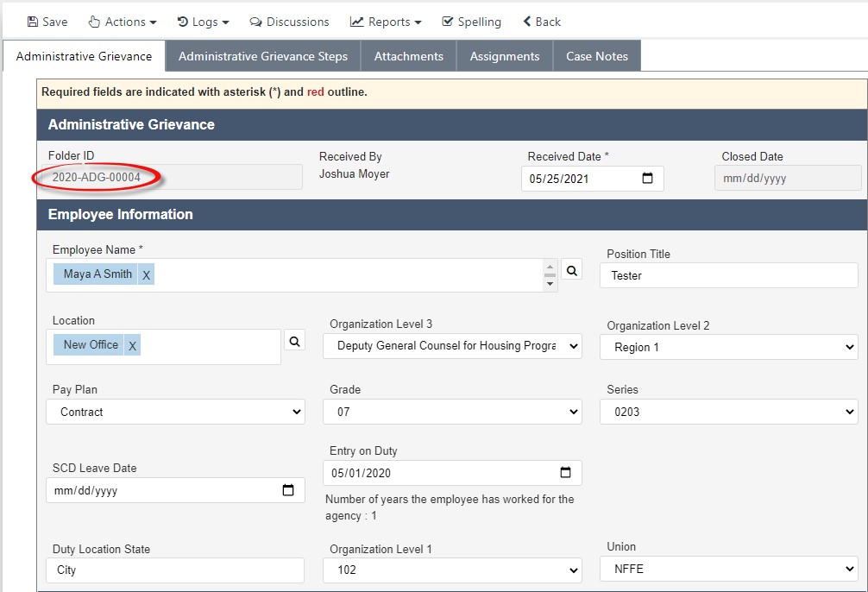Viewport: 868px width, 592px height.
Task: Remove Maya A Smith from Employee Name
Action: pyautogui.click(x=146, y=274)
